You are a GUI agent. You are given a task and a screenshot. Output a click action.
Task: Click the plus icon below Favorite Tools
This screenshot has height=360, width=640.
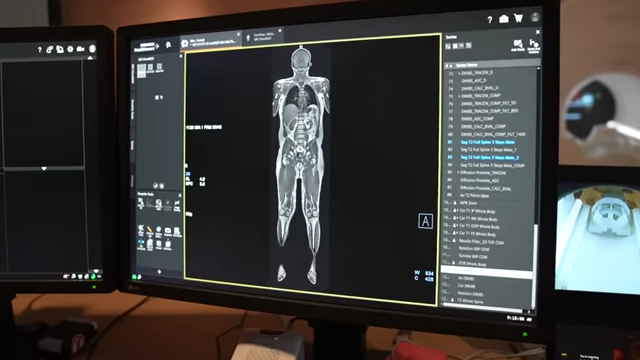159,271
